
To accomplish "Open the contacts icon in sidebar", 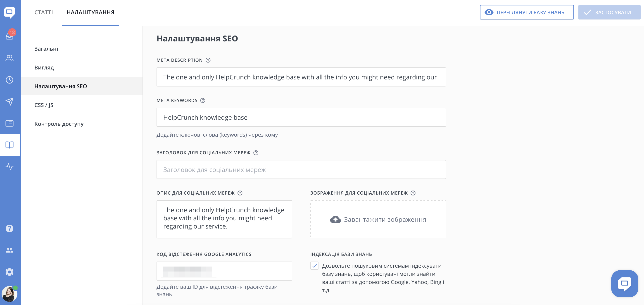I will click(10, 58).
